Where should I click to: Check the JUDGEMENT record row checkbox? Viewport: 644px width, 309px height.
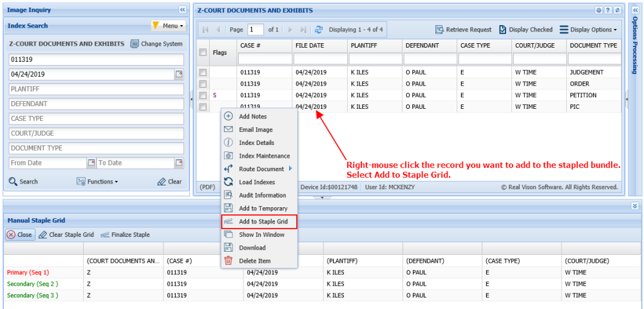pos(203,73)
